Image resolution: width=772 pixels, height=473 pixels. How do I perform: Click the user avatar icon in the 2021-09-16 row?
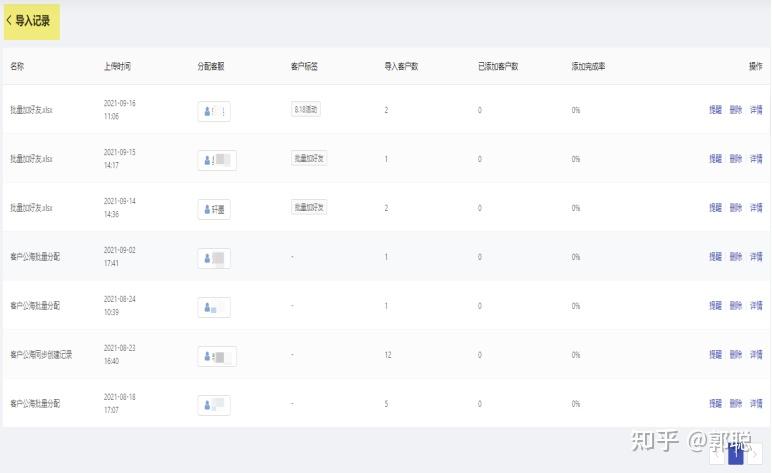tap(208, 111)
